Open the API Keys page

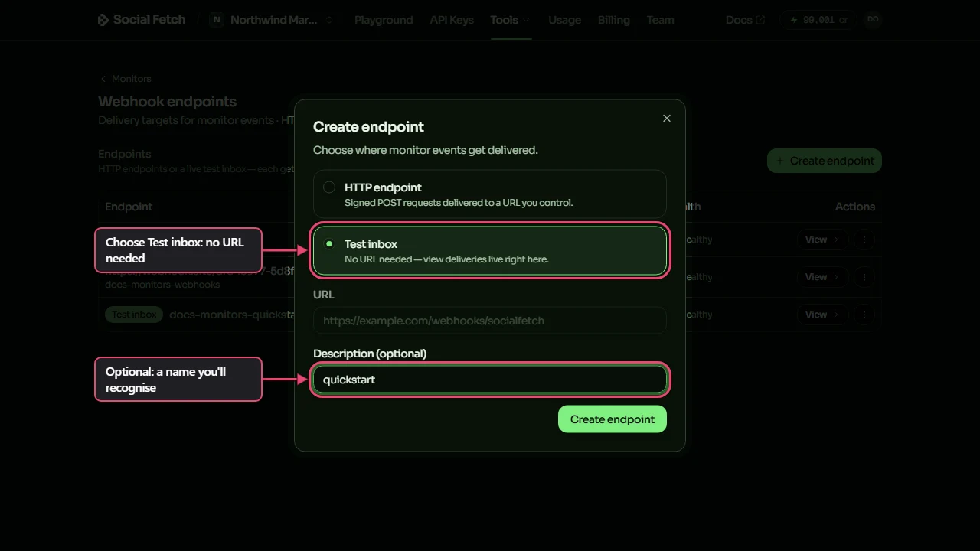[452, 20]
